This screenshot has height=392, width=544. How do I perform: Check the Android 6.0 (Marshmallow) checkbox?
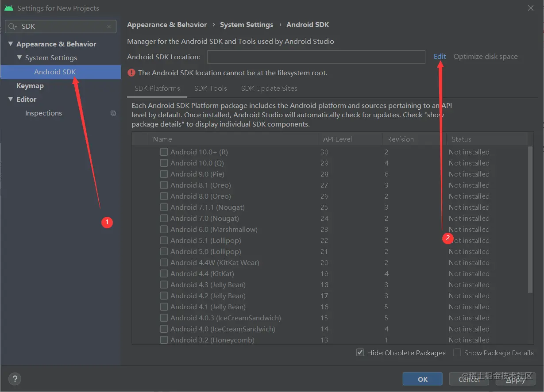[164, 229]
